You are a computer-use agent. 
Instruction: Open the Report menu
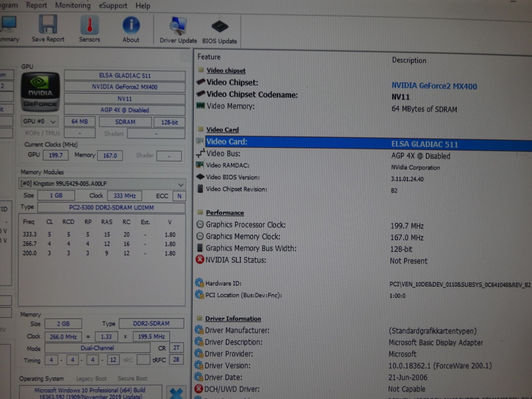pos(37,5)
